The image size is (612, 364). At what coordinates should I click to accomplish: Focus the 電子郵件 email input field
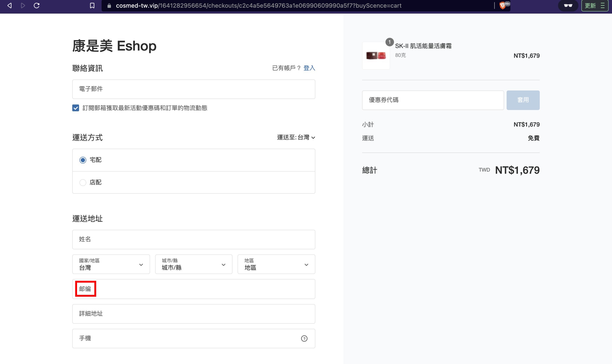click(x=194, y=89)
